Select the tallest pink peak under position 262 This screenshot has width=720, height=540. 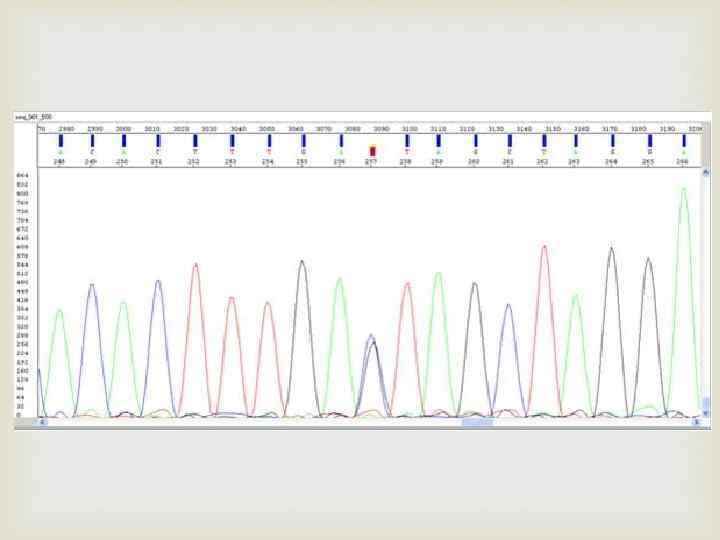point(544,331)
